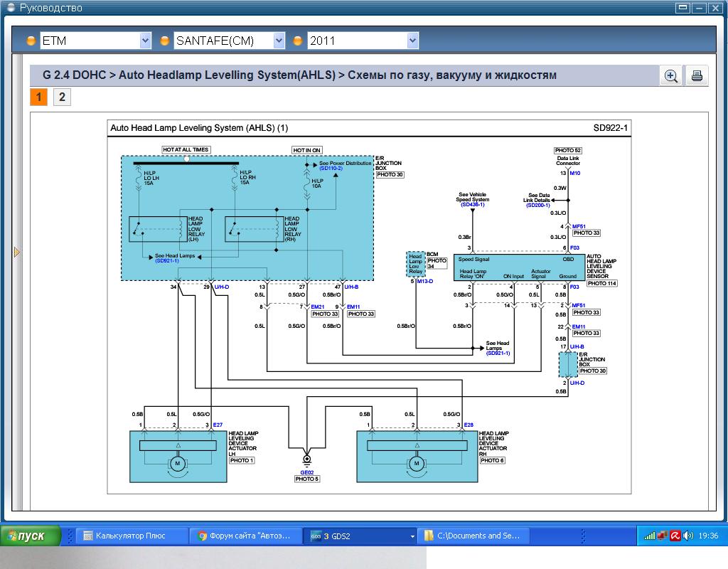Expand the left side panel arrow
The height and width of the screenshot is (569, 728).
click(x=17, y=252)
